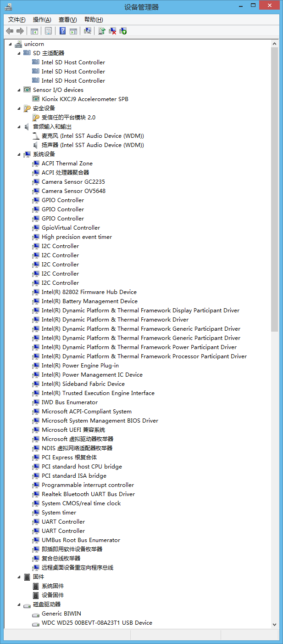
Task: Click the scrollbar up arrow
Action: click(275, 44)
